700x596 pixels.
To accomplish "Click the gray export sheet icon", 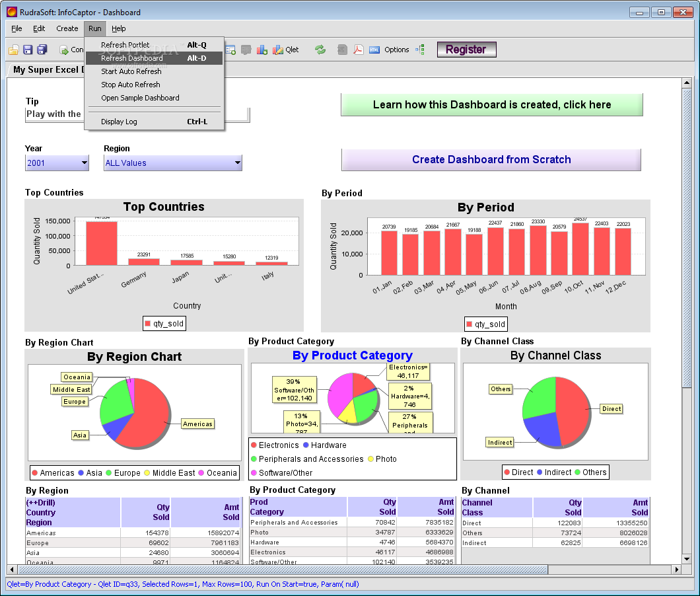I will point(343,50).
